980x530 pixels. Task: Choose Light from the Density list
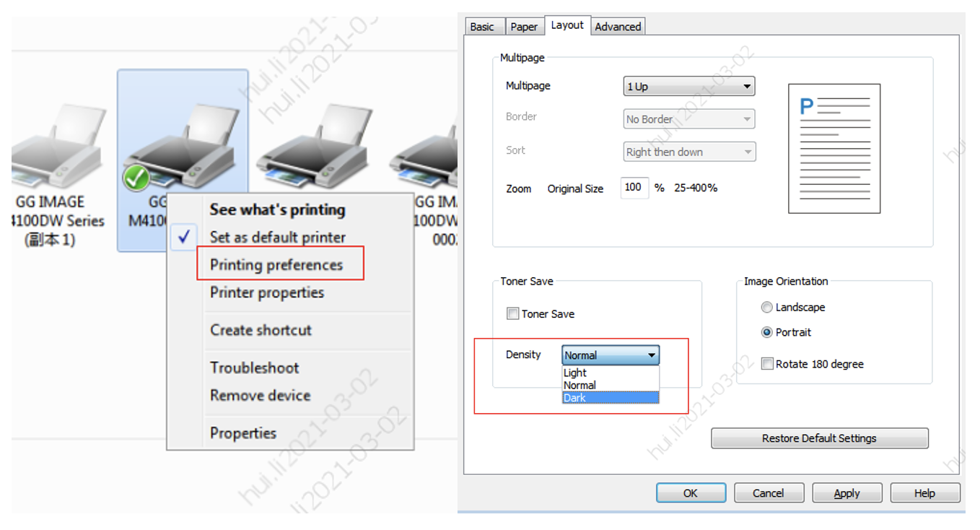point(610,373)
